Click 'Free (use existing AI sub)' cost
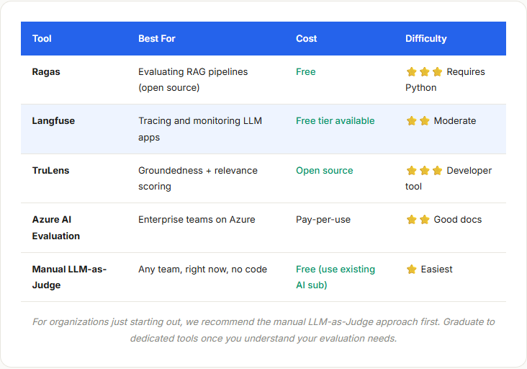 (335, 277)
